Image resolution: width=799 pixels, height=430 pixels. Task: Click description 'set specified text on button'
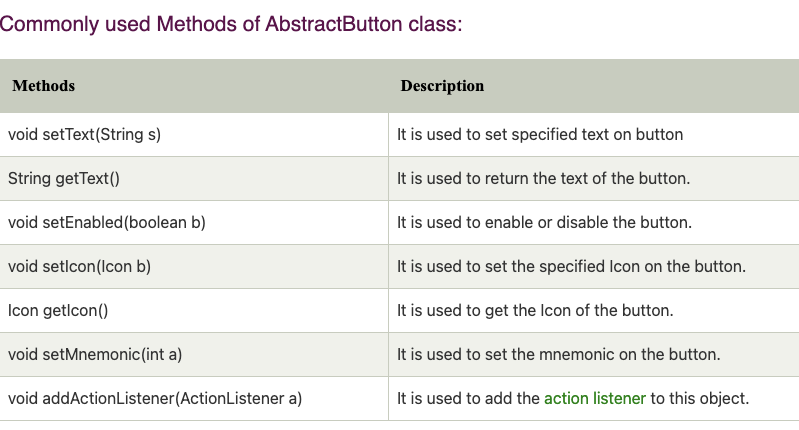coord(540,135)
